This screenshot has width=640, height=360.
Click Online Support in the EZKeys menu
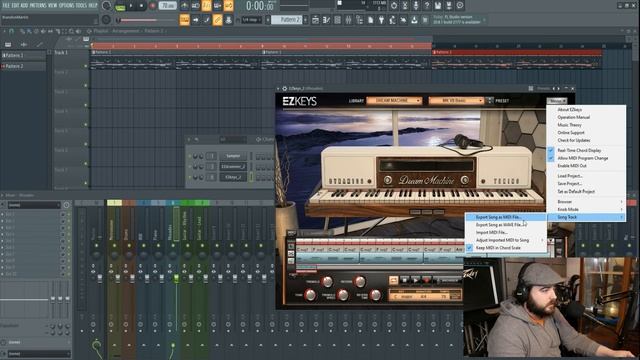point(571,133)
